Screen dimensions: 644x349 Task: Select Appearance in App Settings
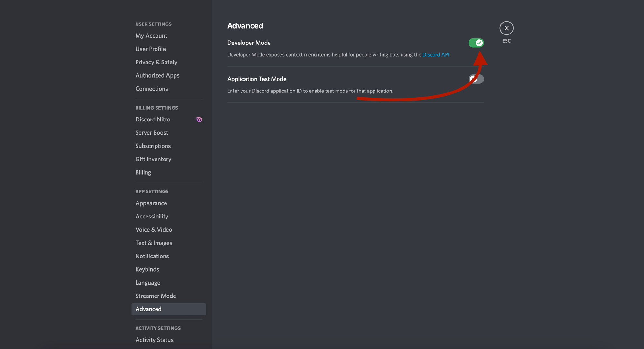click(151, 203)
